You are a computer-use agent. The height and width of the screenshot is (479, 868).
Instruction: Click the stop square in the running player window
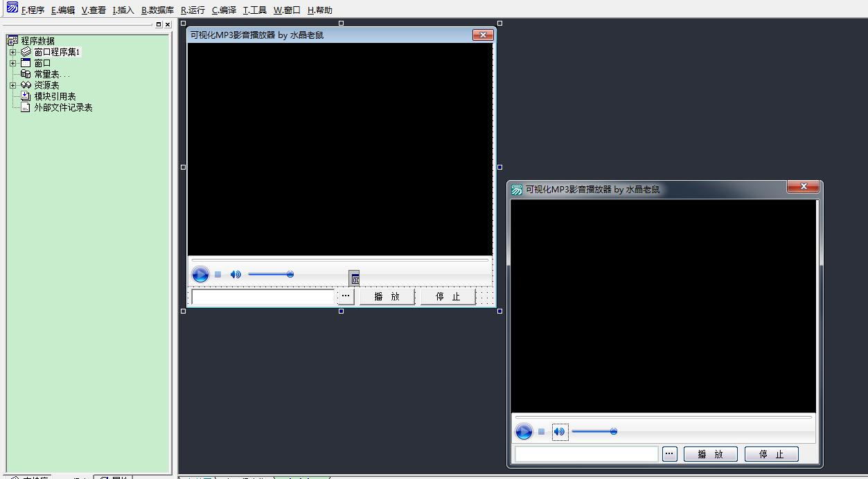(541, 432)
